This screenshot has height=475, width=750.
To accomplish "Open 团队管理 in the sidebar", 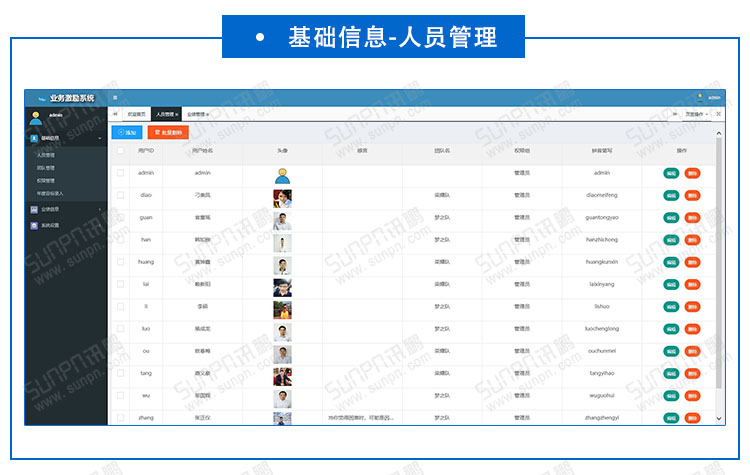I will pyautogui.click(x=46, y=168).
